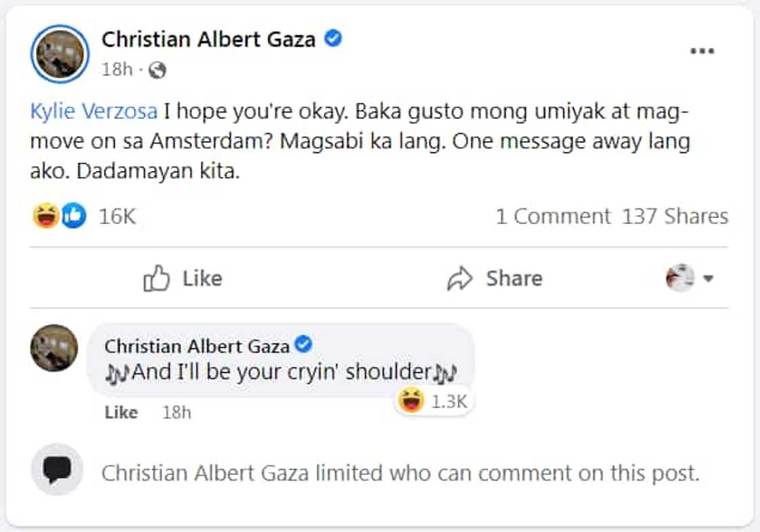Click the Haha reaction on the comment
The image size is (760, 532).
(x=411, y=401)
